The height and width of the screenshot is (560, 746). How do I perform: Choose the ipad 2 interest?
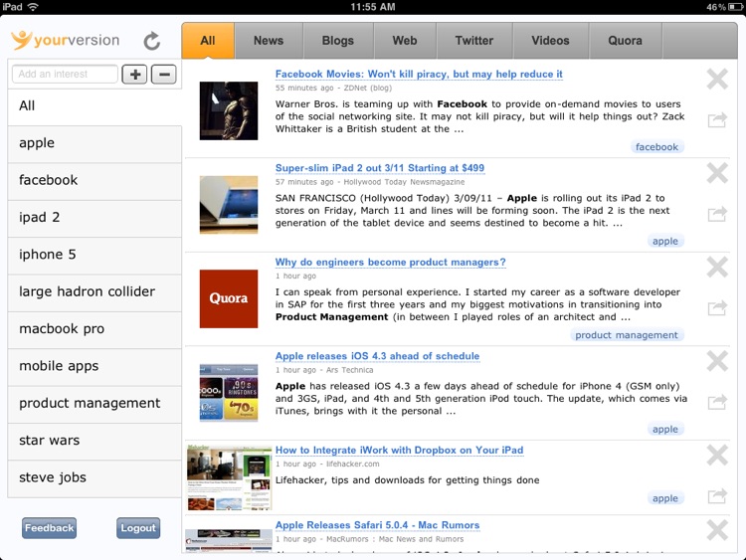click(94, 218)
